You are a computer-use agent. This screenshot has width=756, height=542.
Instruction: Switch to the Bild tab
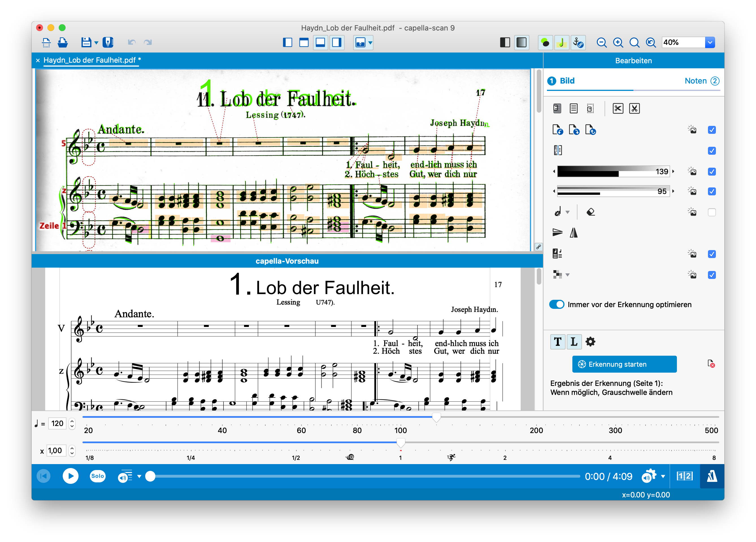pyautogui.click(x=561, y=81)
